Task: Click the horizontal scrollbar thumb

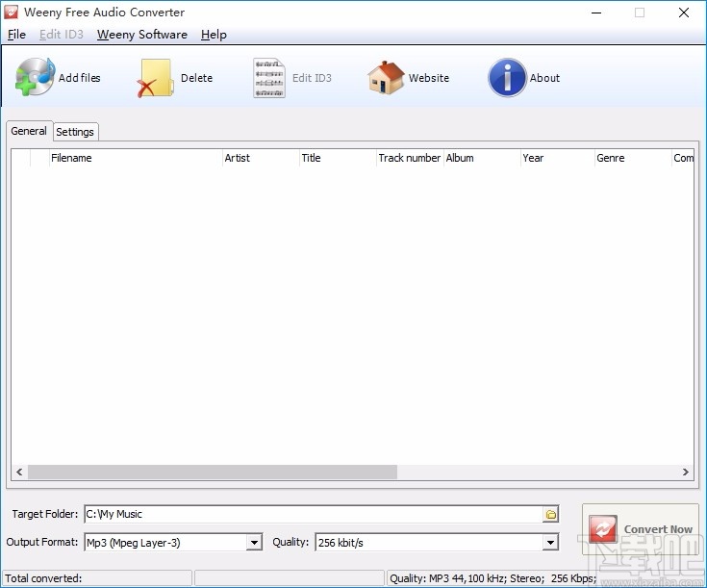Action: tap(213, 472)
